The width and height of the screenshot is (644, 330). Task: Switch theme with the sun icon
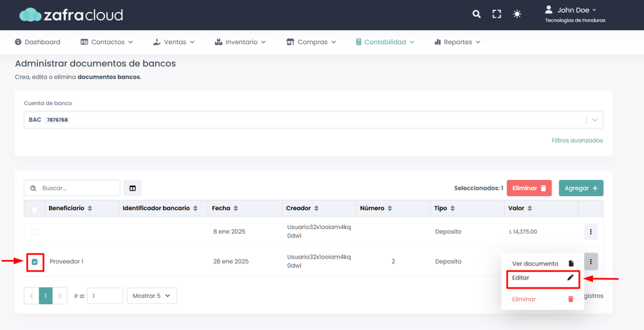coord(517,14)
